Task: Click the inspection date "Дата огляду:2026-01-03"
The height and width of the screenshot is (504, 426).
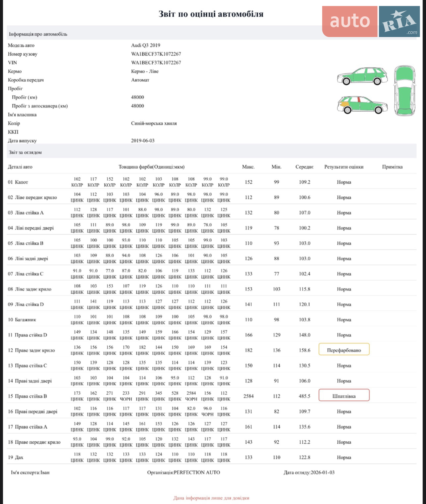Action: (309, 473)
